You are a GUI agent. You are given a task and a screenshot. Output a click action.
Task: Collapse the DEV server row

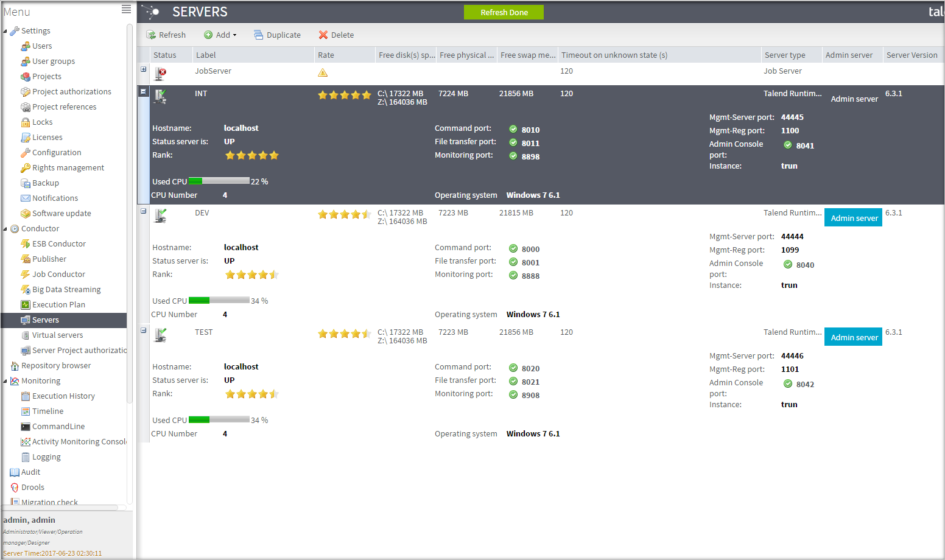pos(144,211)
